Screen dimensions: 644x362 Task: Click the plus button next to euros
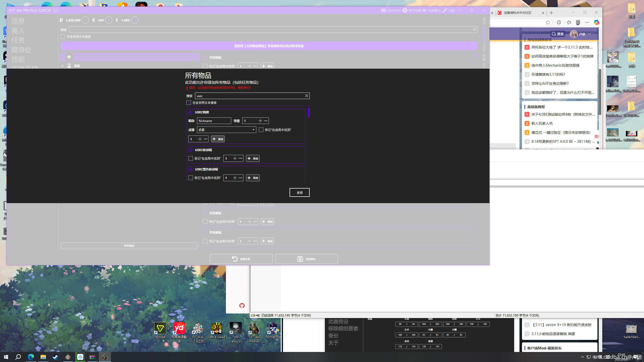tap(109, 20)
